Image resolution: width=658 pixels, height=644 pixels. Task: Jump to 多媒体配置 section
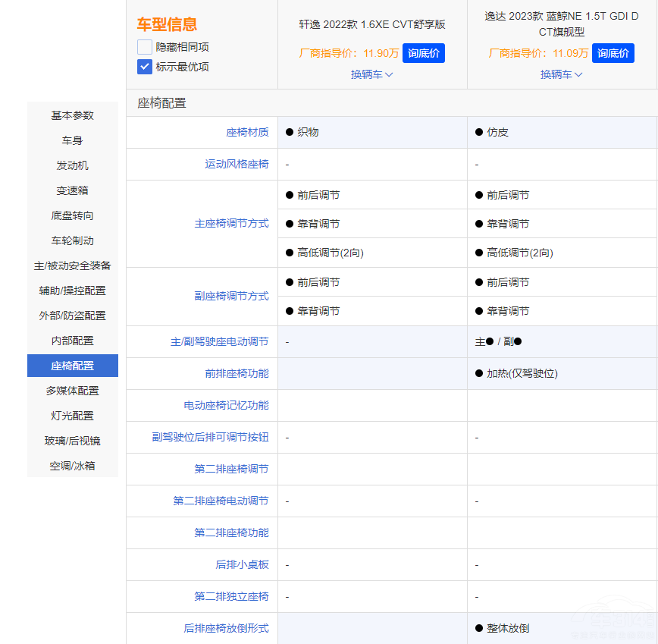73,391
